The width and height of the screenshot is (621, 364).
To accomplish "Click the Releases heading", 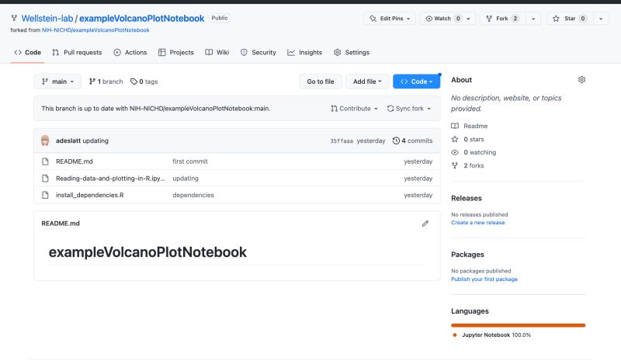I will [467, 198].
